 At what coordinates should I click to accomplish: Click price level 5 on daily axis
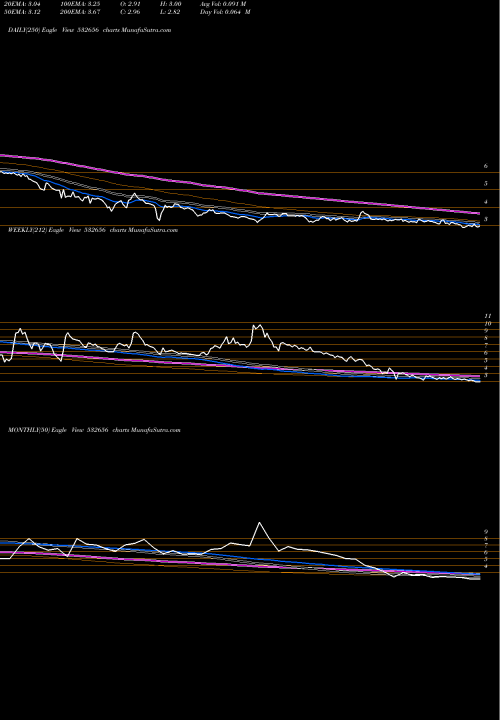coord(486,184)
